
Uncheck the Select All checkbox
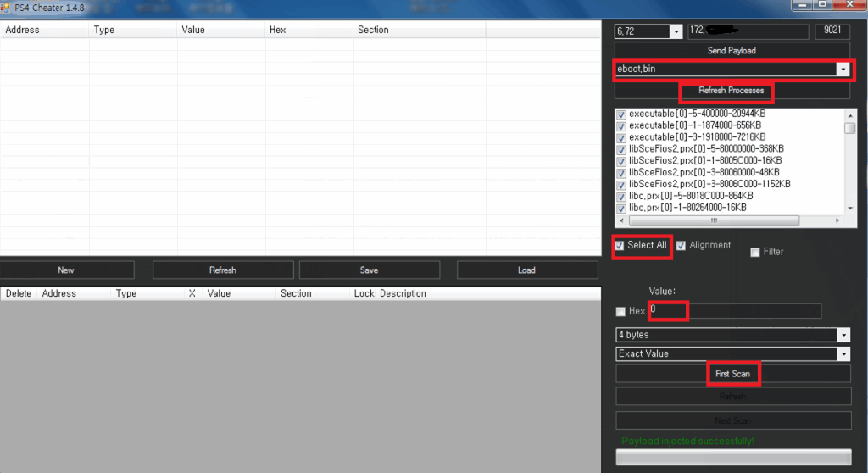(620, 245)
